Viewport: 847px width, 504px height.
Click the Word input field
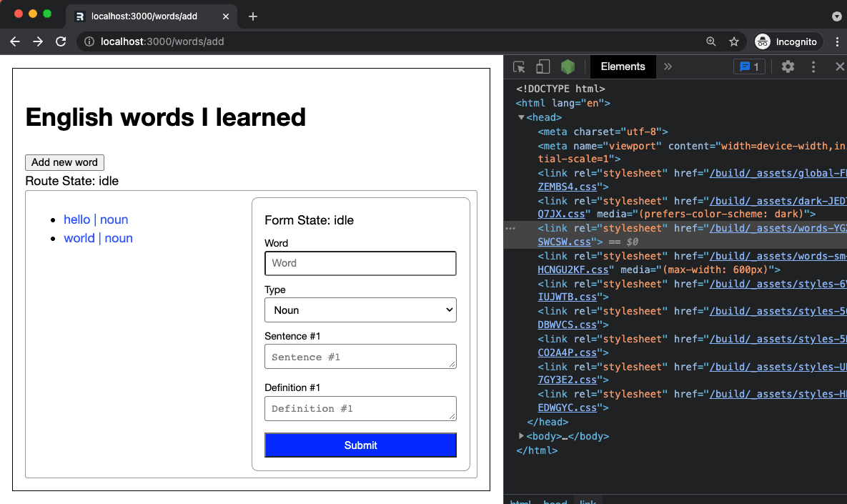(360, 263)
